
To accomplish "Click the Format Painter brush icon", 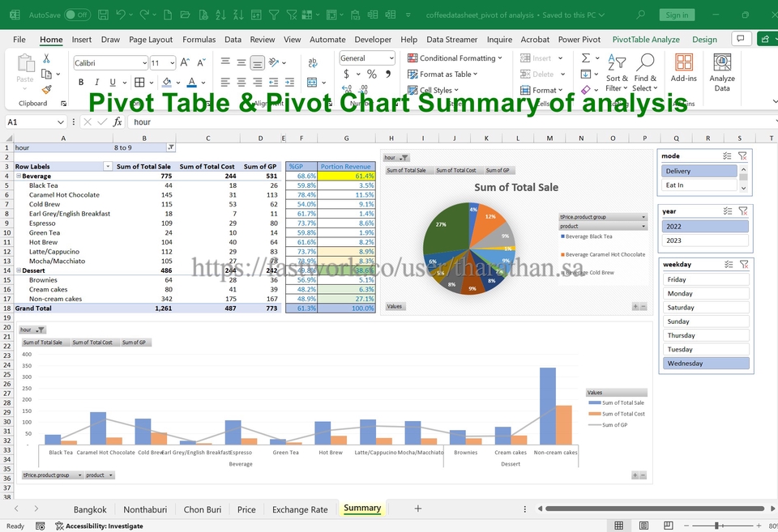I will pos(47,90).
